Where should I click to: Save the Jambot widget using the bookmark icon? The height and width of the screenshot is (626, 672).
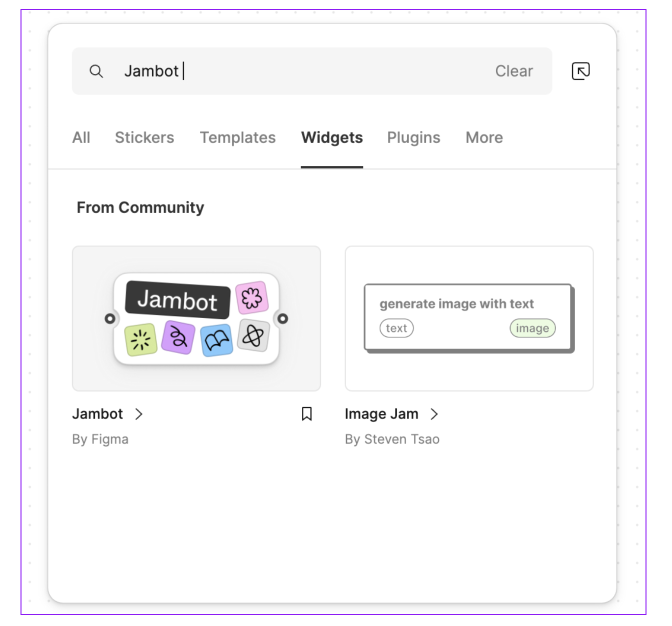point(306,414)
